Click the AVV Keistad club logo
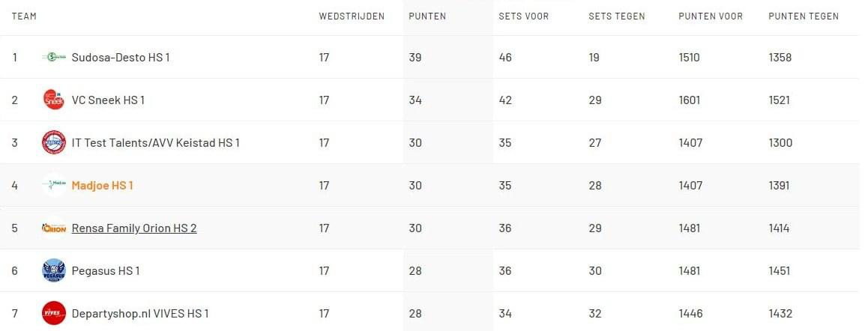Screen dimensions: 868x331 tap(54, 142)
